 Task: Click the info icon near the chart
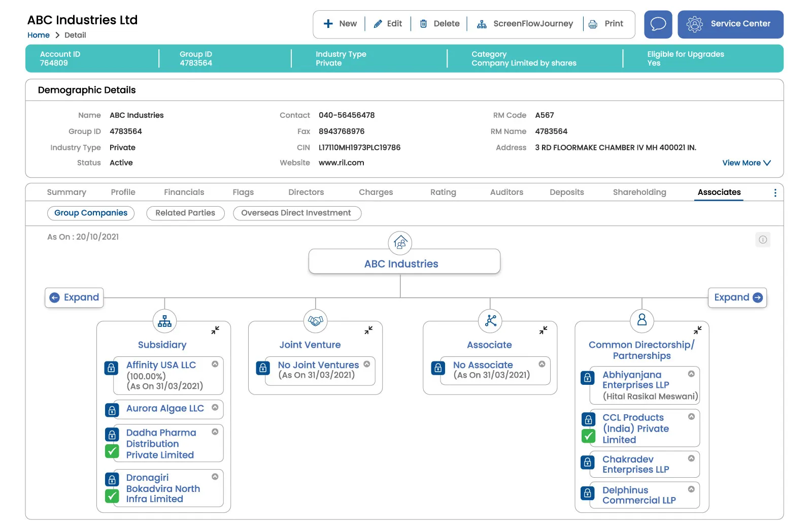click(x=762, y=240)
